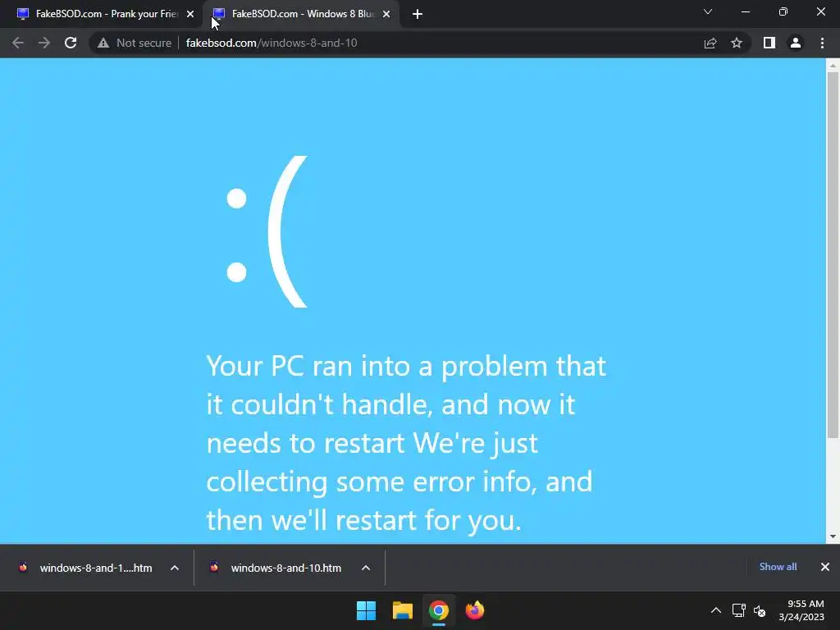Click the Not secure warning icon
The image size is (840, 630).
pos(103,43)
